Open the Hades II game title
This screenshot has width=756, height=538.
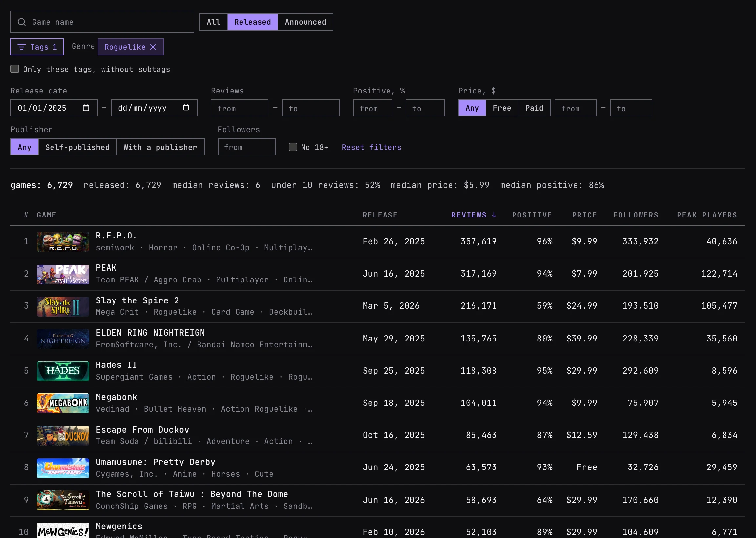coord(116,365)
